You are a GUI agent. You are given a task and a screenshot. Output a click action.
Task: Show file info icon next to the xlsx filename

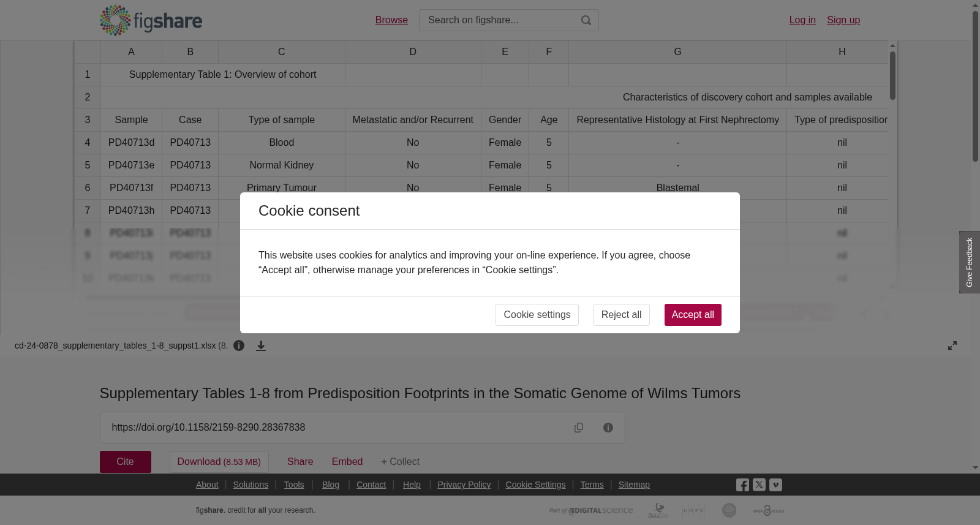coord(239,346)
